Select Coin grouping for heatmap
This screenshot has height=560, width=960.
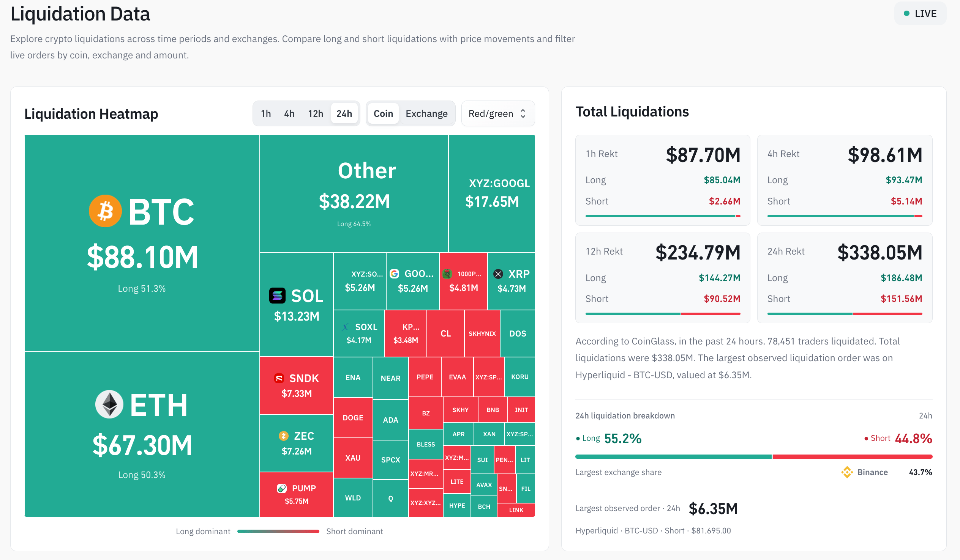[383, 113]
